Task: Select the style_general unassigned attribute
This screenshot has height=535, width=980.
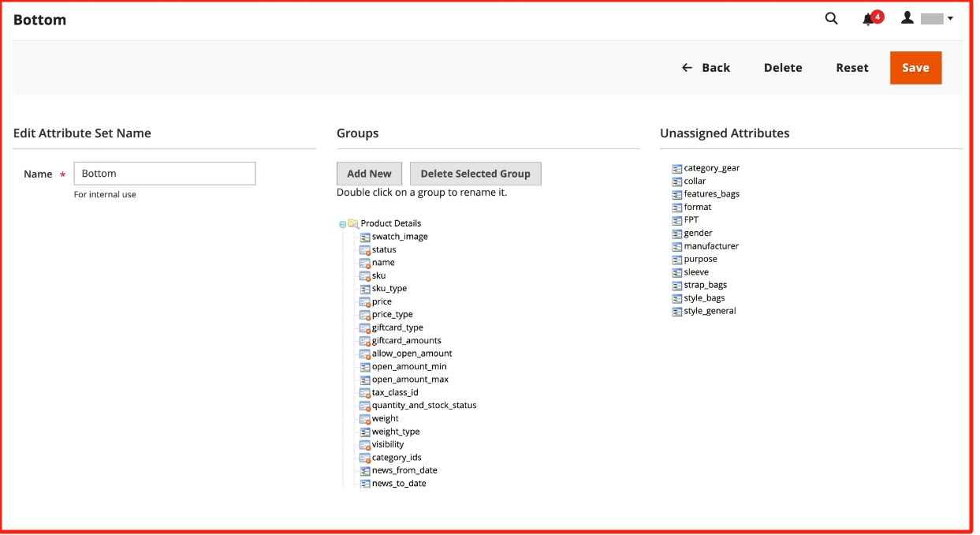Action: point(710,311)
